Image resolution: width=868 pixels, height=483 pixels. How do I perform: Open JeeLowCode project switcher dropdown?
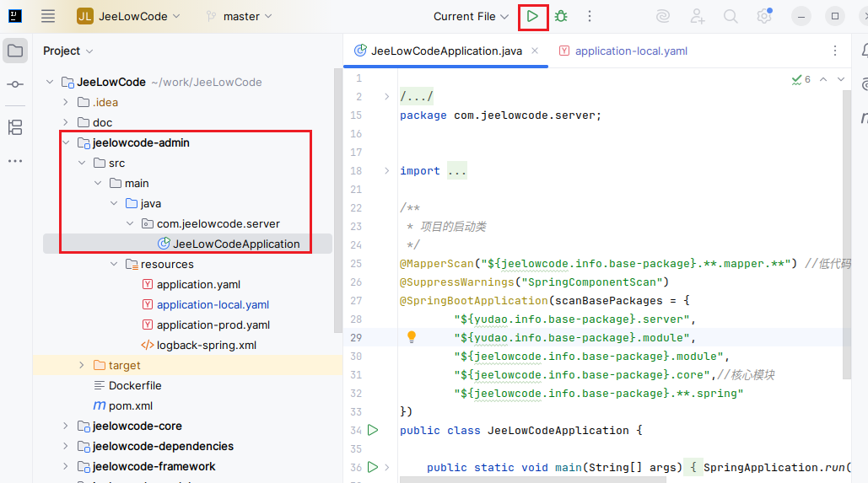click(129, 17)
